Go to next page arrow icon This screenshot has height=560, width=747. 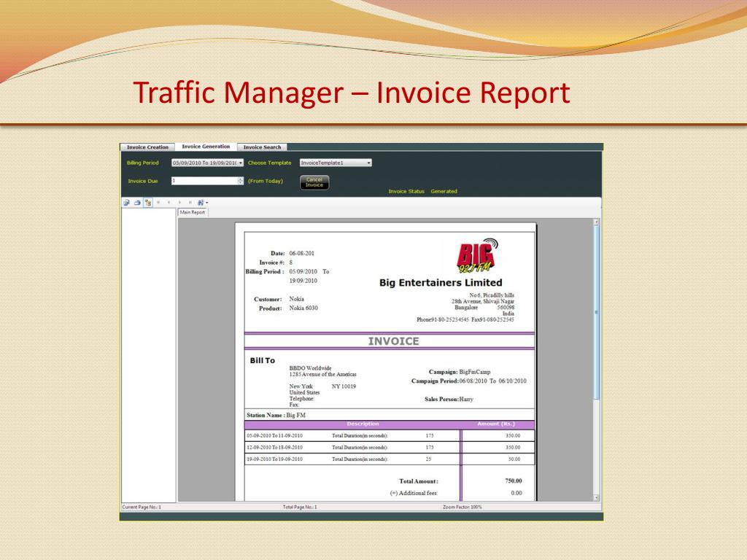pyautogui.click(x=179, y=203)
